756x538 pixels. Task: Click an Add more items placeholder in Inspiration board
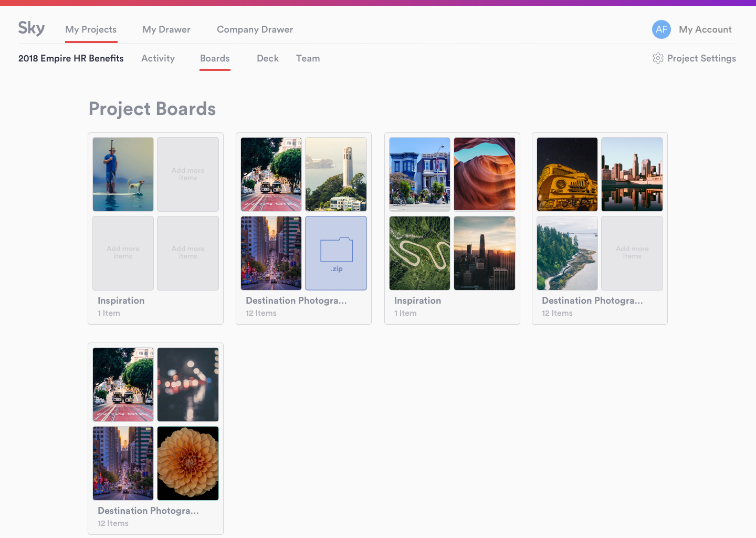click(x=187, y=174)
